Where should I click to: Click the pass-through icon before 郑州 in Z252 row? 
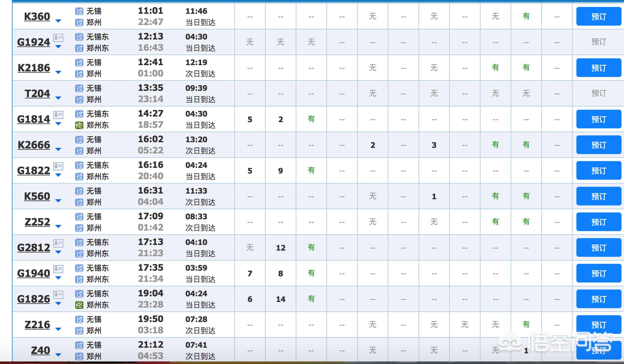click(79, 228)
